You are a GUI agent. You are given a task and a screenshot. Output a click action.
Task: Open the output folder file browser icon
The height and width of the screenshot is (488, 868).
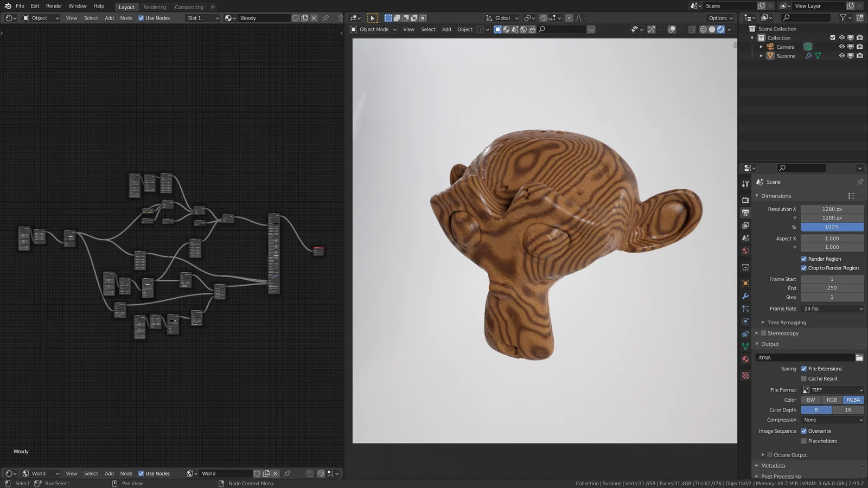click(860, 357)
